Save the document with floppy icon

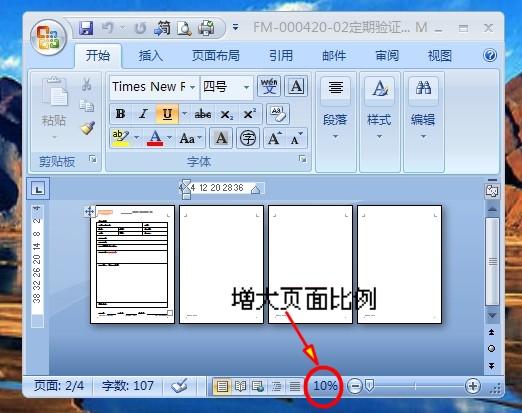(x=86, y=28)
